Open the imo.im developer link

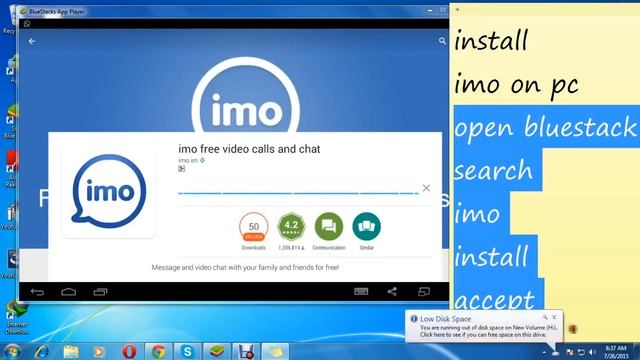pos(188,160)
